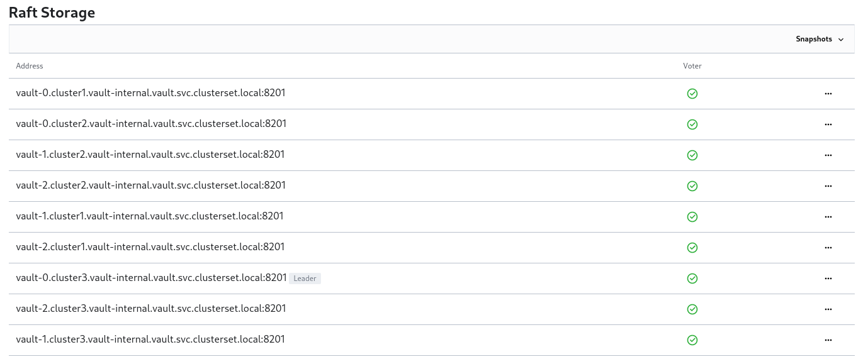Open the more menu for vault-1.cluster3 row
Image resolution: width=868 pixels, height=364 pixels.
pyautogui.click(x=828, y=340)
